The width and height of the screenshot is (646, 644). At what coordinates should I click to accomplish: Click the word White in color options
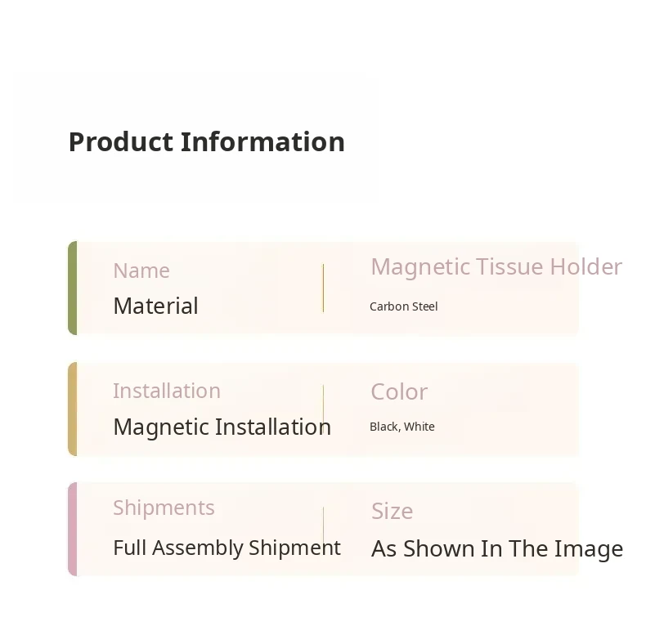(419, 427)
